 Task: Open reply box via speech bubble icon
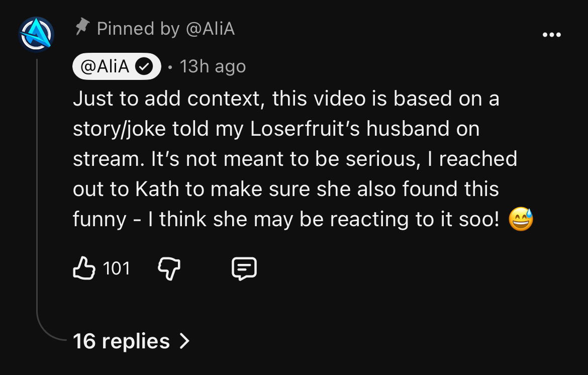coord(244,268)
